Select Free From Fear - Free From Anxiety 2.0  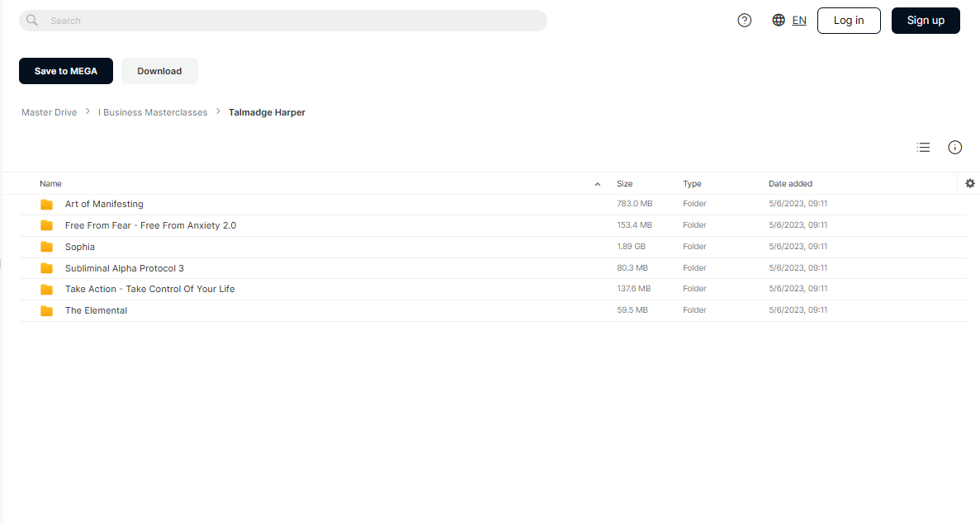[x=150, y=225]
